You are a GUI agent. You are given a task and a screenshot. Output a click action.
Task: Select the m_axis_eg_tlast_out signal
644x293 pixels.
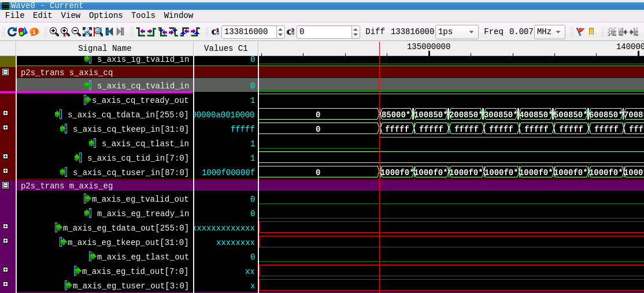[x=143, y=257]
